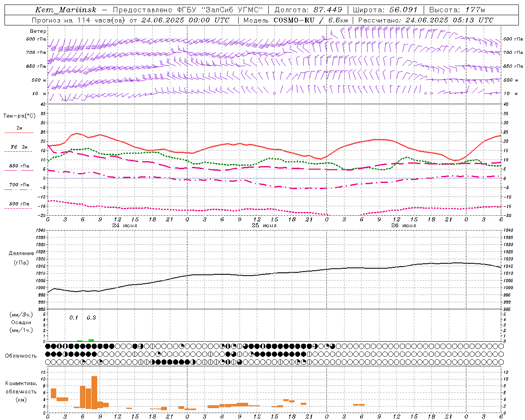The width and height of the screenshot is (525, 420).
Task: Click the 'Конвективн.' convective cloud label
Action: (21, 383)
